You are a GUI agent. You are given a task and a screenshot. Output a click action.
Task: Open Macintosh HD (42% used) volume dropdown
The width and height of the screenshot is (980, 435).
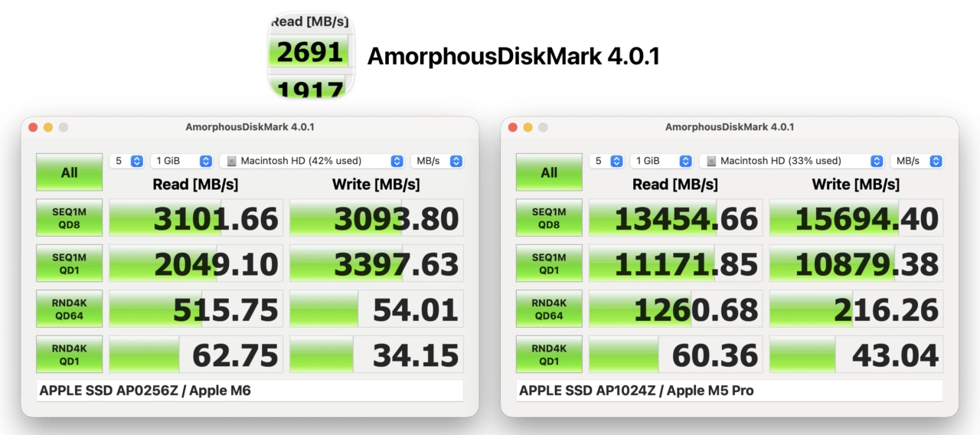tap(312, 161)
